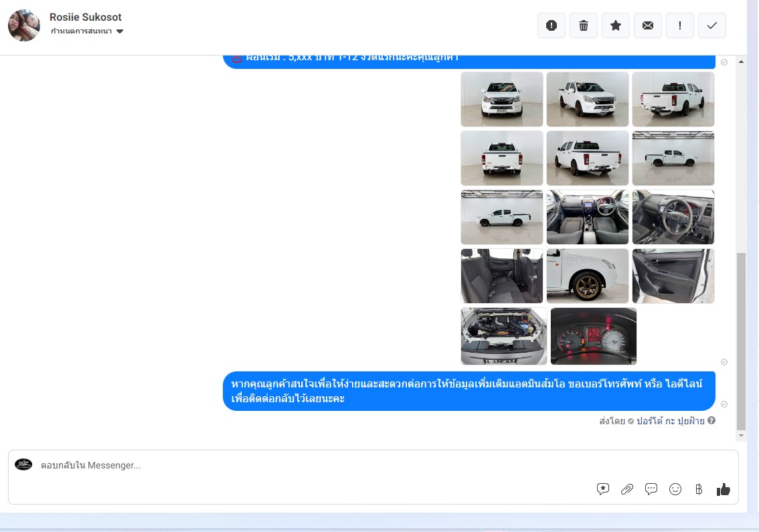This screenshot has width=759, height=532.
Task: Request payment using the baht icon
Action: pos(699,489)
